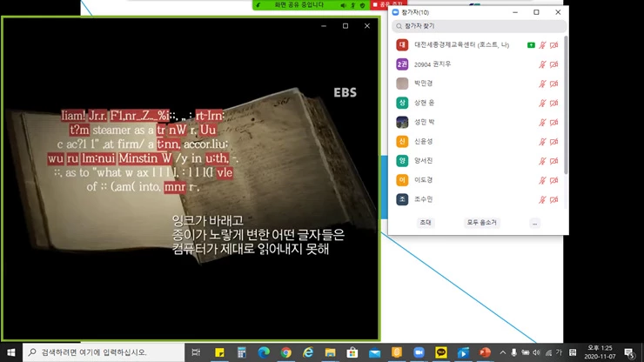Expand the system tray hidden icons chevron

pos(503,352)
